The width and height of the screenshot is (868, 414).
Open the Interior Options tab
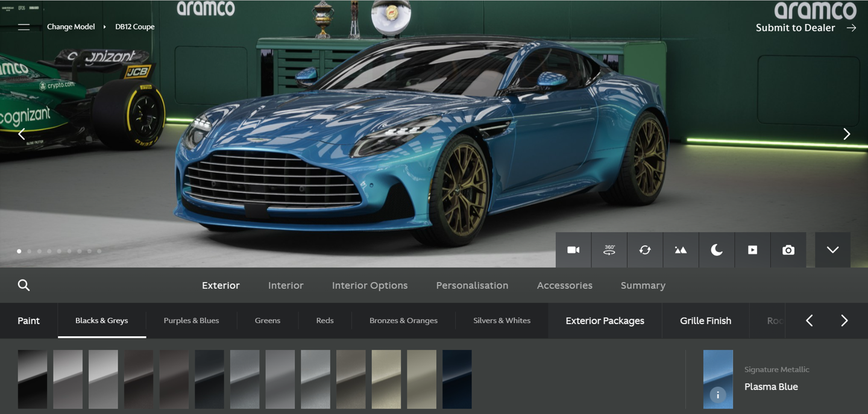pyautogui.click(x=370, y=286)
